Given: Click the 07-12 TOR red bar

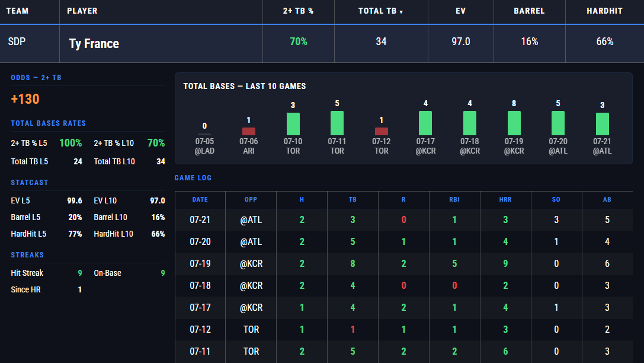Looking at the screenshot, I should (x=382, y=131).
